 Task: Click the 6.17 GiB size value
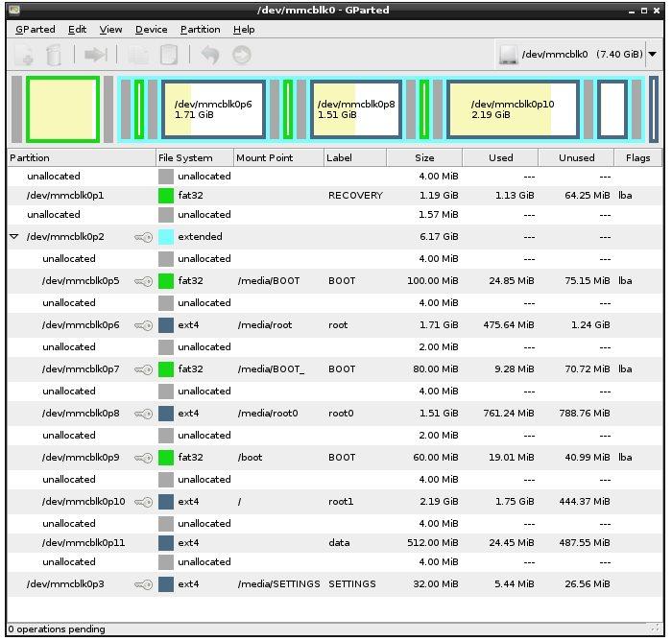[439, 237]
